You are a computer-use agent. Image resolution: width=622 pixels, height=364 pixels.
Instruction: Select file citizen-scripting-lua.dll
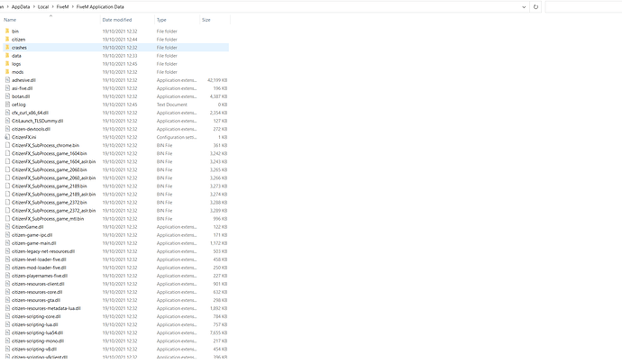35,324
